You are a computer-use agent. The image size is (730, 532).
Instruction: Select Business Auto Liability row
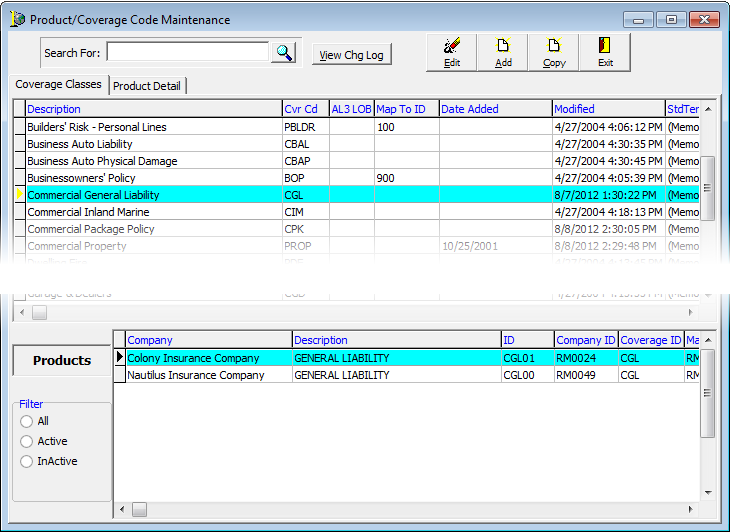coord(356,144)
